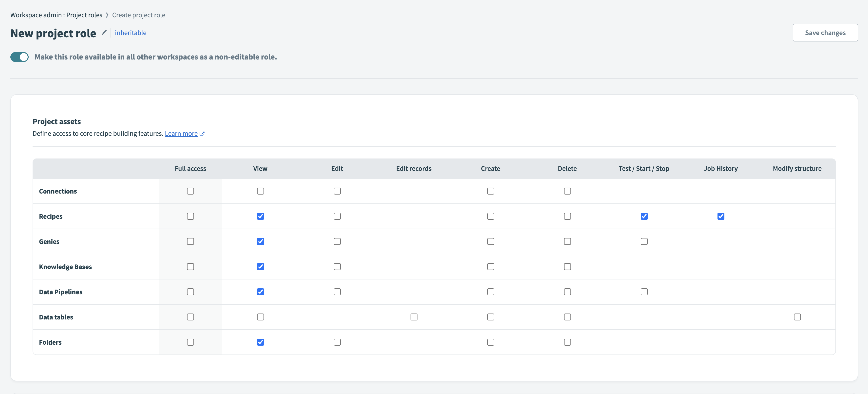
Task: Open the Learn more external link
Action: [181, 134]
